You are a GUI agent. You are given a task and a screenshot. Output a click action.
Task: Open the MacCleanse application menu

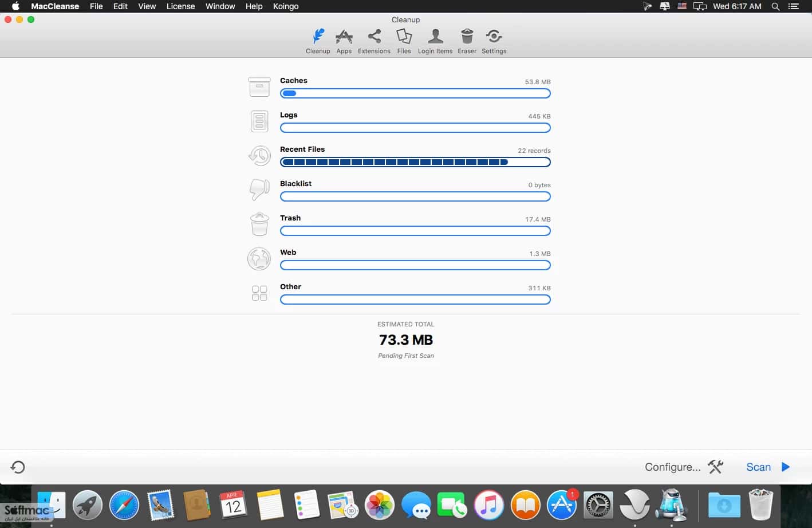[x=55, y=6]
